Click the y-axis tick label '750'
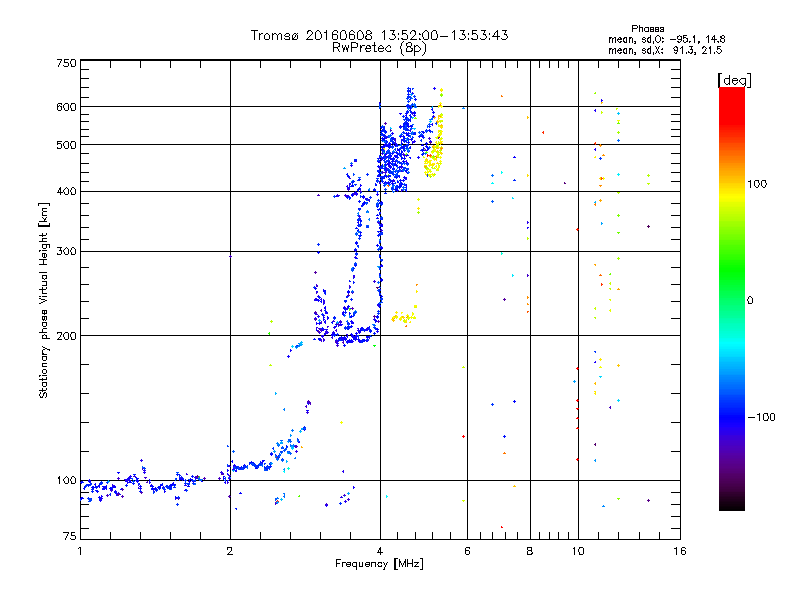The height and width of the screenshot is (600, 800). [x=66, y=63]
